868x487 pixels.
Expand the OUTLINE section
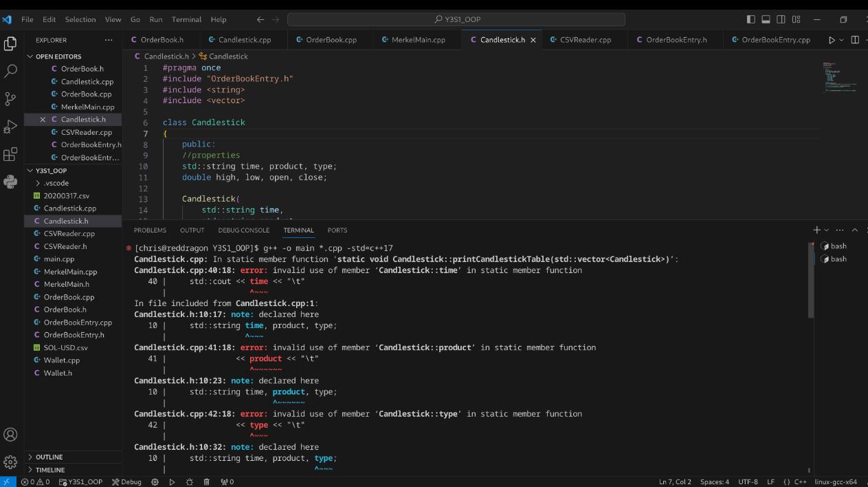click(x=49, y=457)
